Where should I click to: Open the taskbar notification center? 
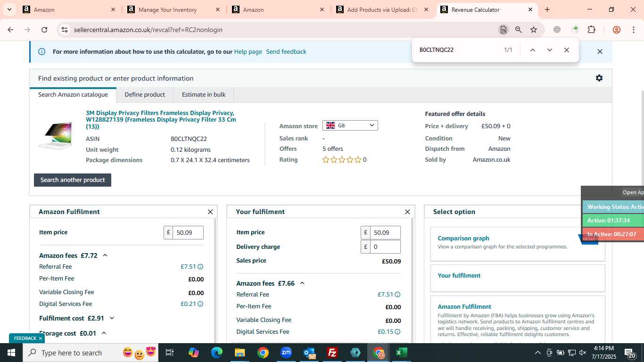point(630,353)
